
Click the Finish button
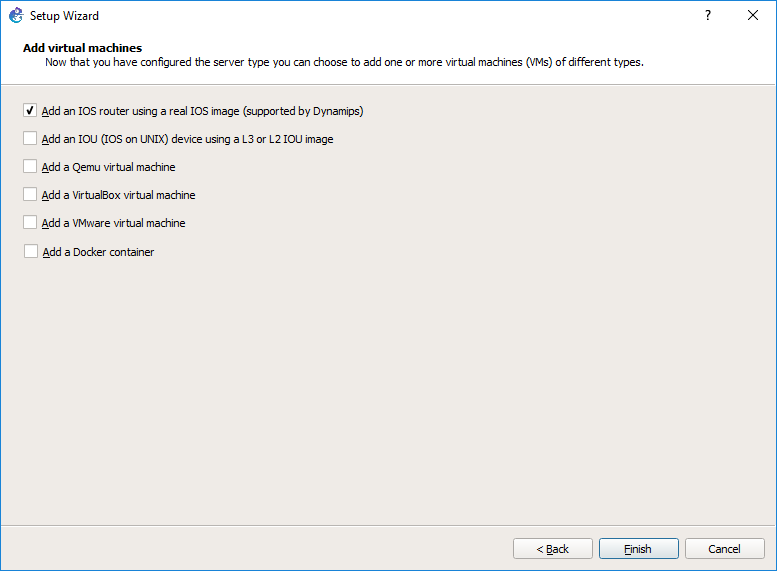638,549
